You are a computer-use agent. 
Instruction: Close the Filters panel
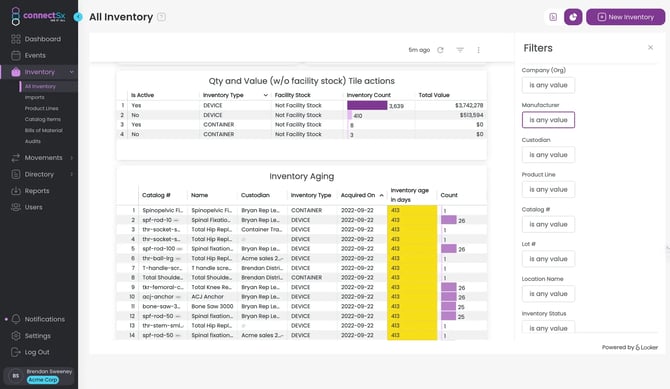(650, 47)
